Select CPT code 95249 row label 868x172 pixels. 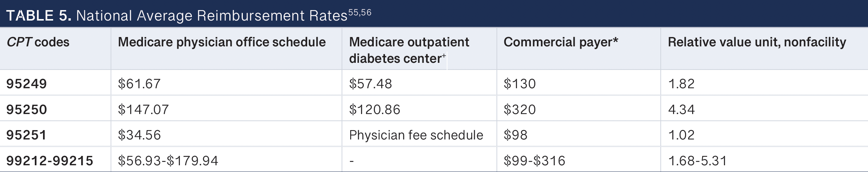coord(27,83)
